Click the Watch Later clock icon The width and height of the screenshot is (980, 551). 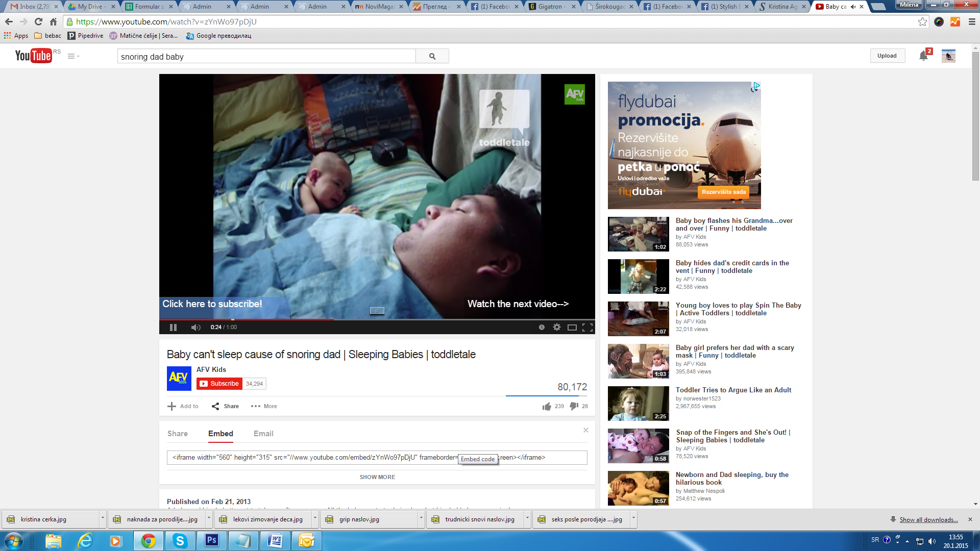[x=542, y=328]
